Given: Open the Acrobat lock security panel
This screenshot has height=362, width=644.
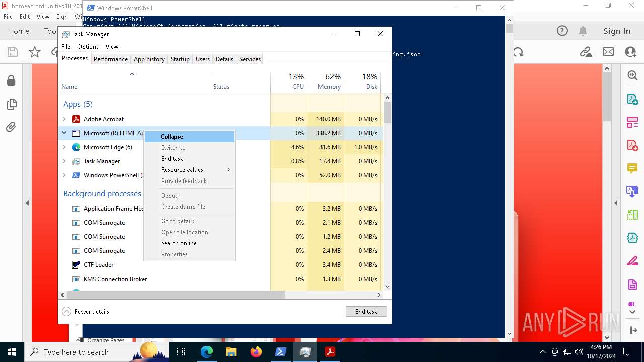Looking at the screenshot, I should (x=11, y=80).
